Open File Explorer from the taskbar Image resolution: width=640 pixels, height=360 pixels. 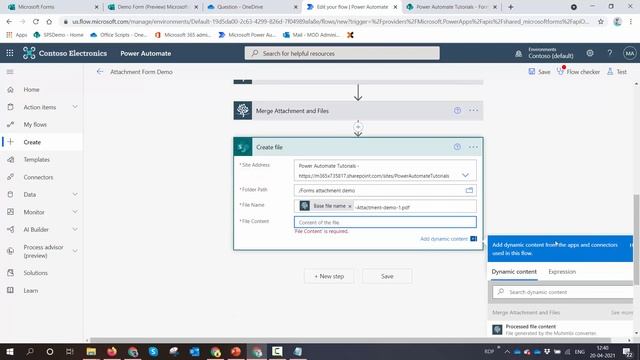click(x=91, y=351)
